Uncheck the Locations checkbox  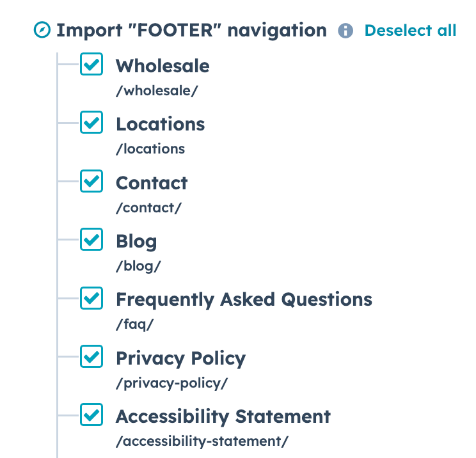[x=91, y=123]
